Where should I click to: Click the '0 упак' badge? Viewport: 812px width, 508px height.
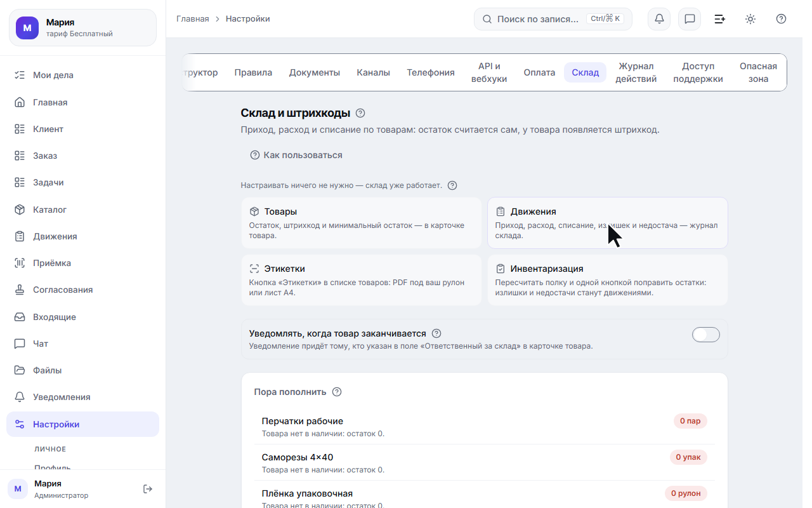click(688, 457)
